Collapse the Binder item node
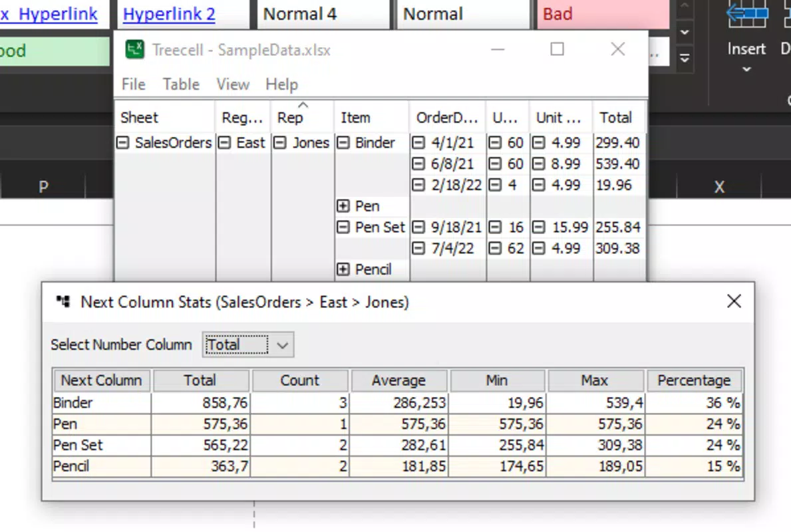This screenshot has width=791, height=532. (343, 143)
